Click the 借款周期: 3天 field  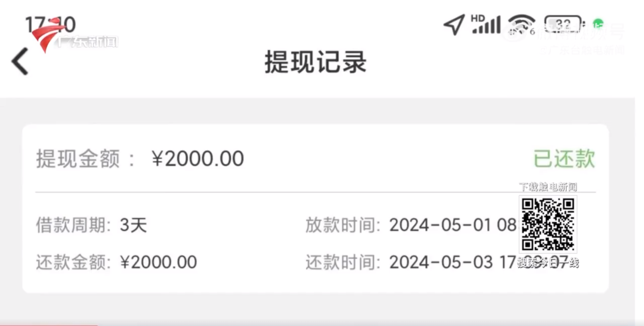[91, 225]
